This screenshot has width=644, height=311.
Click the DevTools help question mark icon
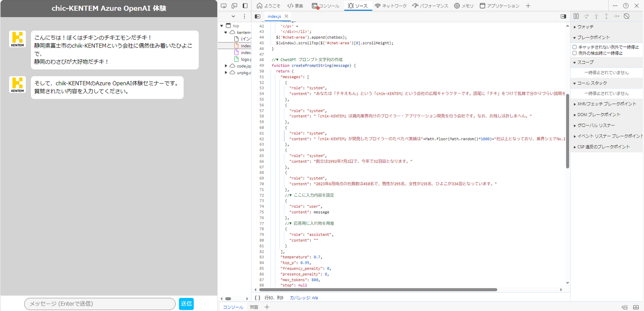pyautogui.click(x=626, y=6)
